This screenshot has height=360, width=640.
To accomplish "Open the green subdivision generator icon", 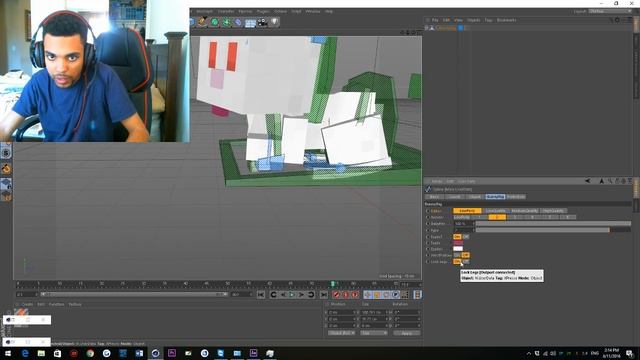I will 214,22.
